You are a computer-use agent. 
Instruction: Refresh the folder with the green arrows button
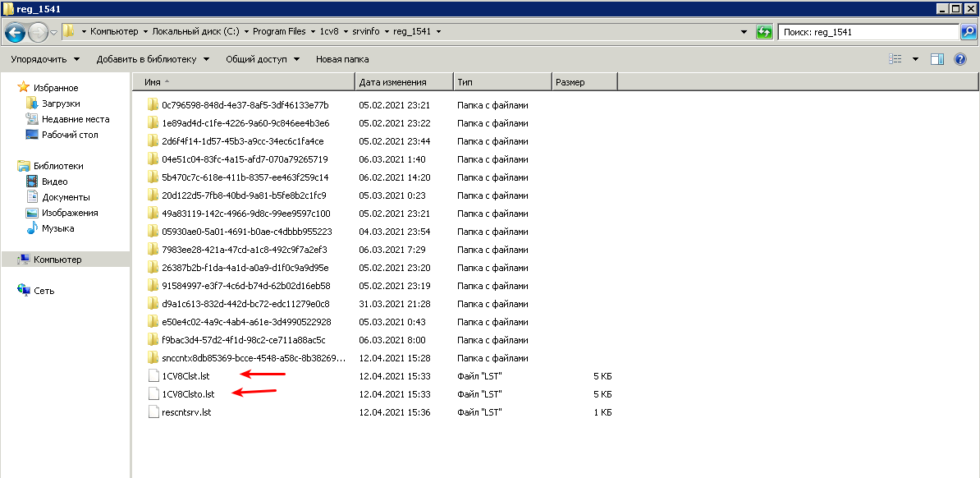[764, 32]
